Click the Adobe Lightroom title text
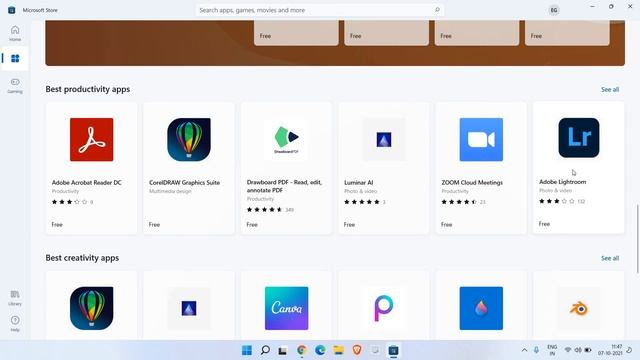The height and width of the screenshot is (360, 640). [562, 182]
